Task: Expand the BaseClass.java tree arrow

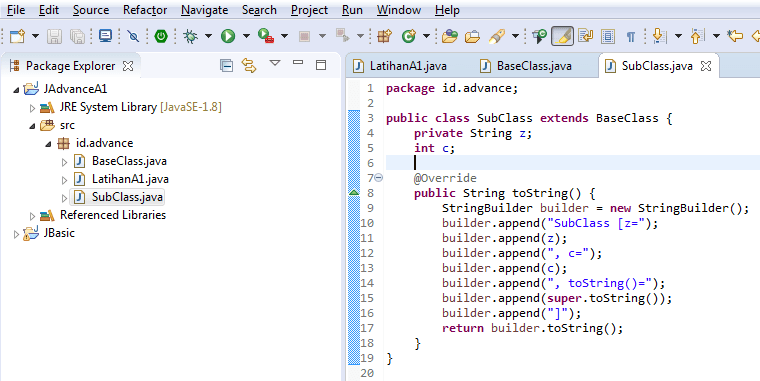Action: coord(64,161)
